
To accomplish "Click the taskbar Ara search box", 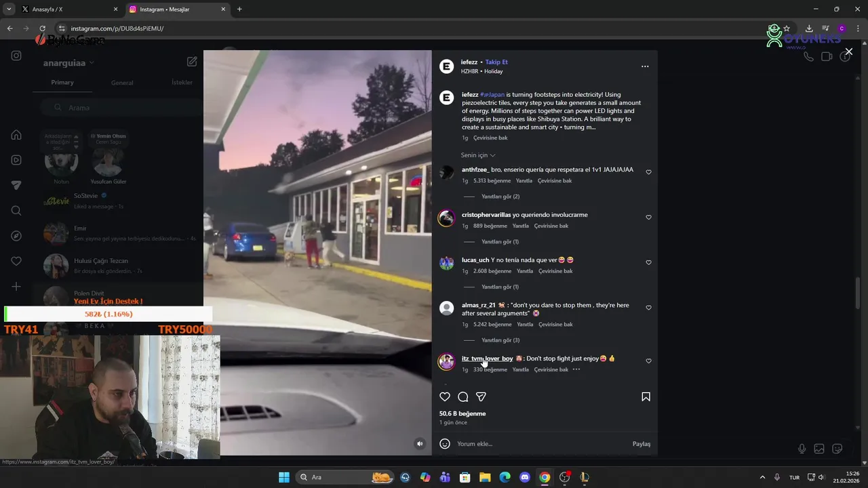I will (346, 477).
